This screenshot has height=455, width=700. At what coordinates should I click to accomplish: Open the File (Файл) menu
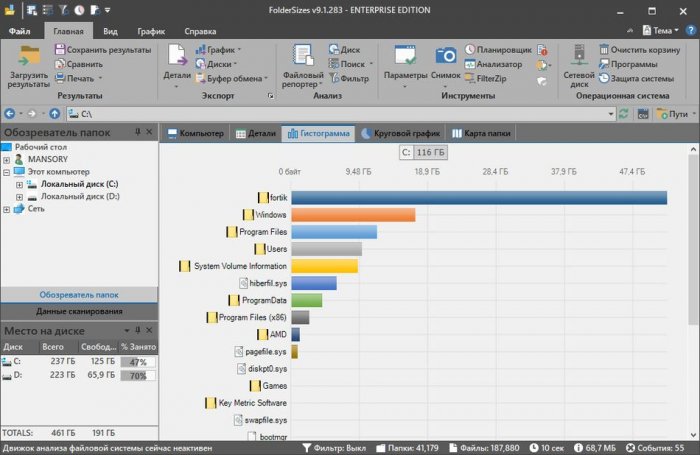19,31
